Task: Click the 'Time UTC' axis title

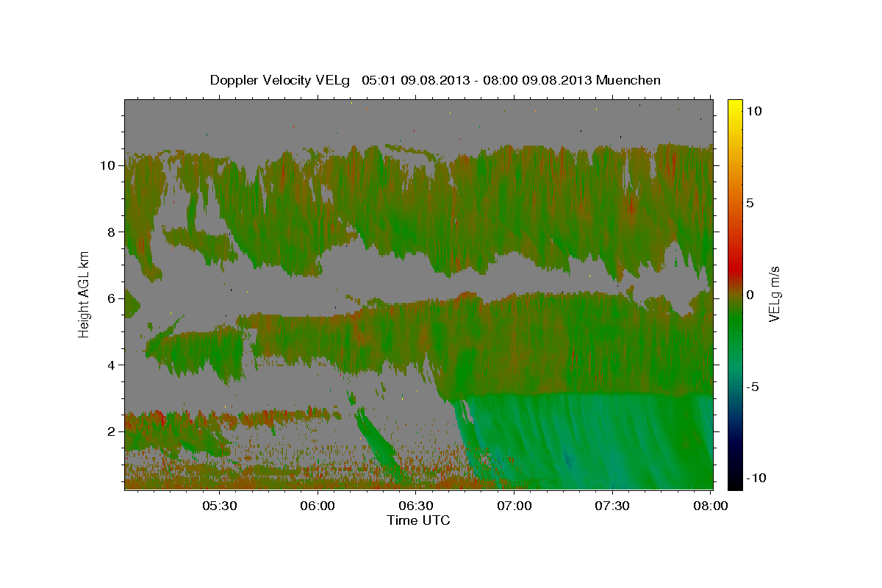Action: [418, 520]
